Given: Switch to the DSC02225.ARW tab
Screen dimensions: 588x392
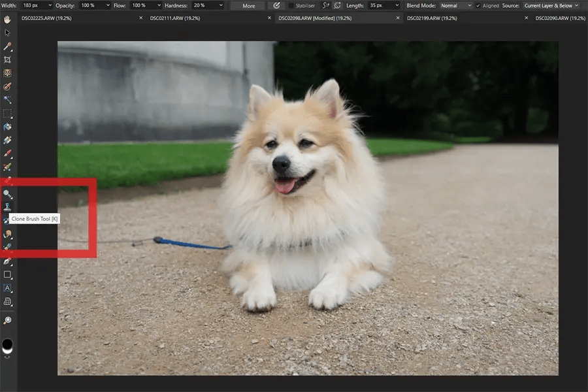Looking at the screenshot, I should pyautogui.click(x=46, y=18).
